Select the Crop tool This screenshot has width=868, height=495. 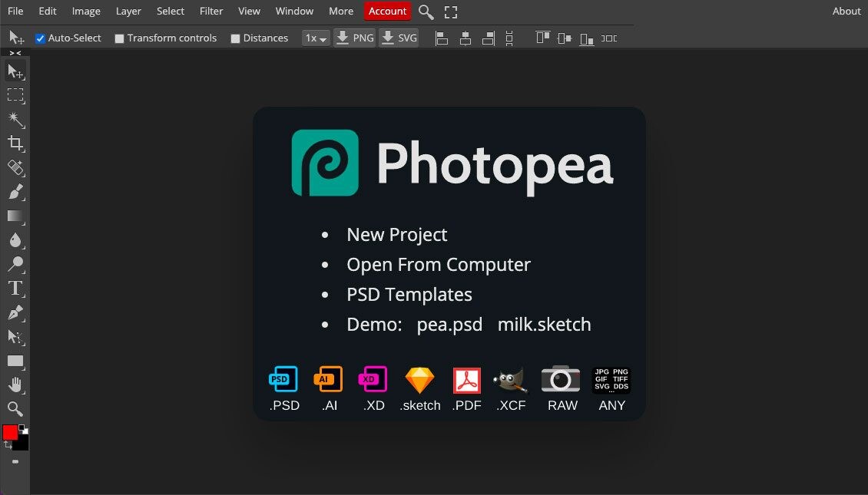click(15, 144)
